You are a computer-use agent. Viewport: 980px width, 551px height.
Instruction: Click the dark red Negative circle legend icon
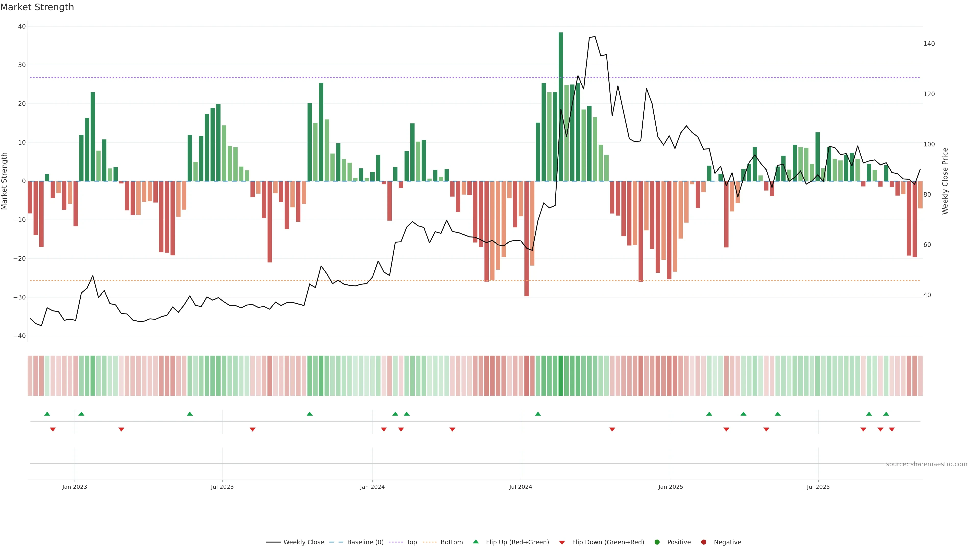click(x=703, y=542)
